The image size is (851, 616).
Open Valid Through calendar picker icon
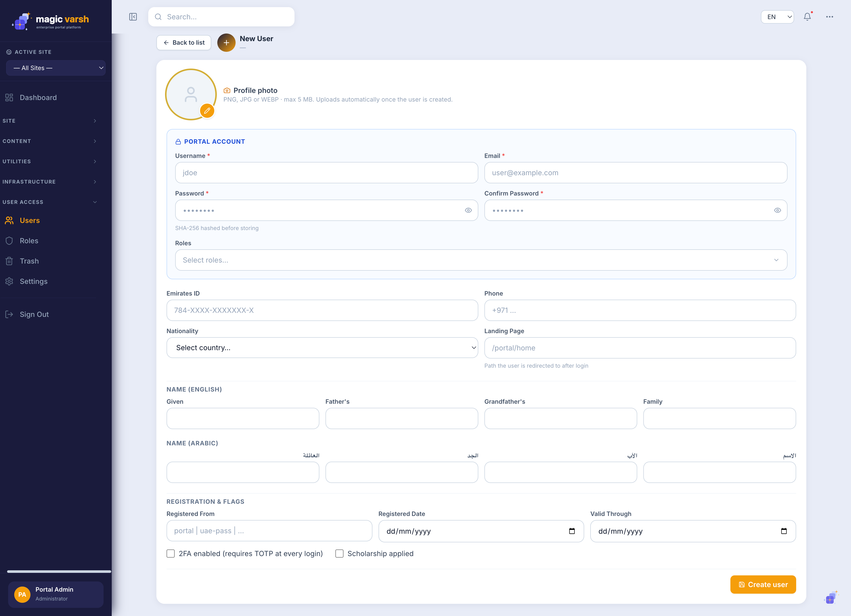click(784, 531)
